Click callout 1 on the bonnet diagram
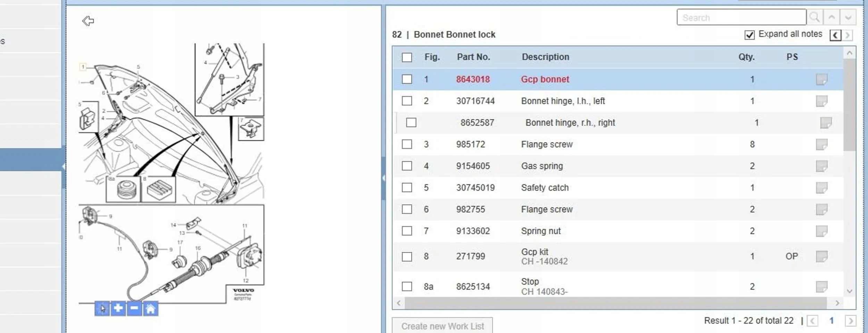This screenshot has width=868, height=333. [x=83, y=66]
